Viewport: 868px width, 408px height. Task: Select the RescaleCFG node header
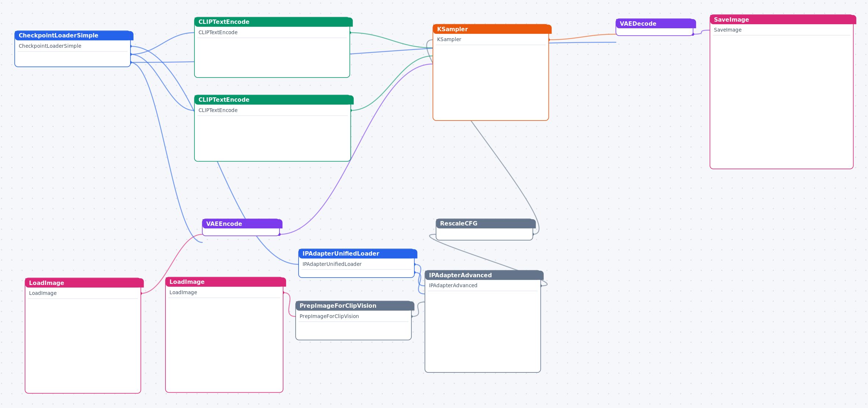pos(486,223)
